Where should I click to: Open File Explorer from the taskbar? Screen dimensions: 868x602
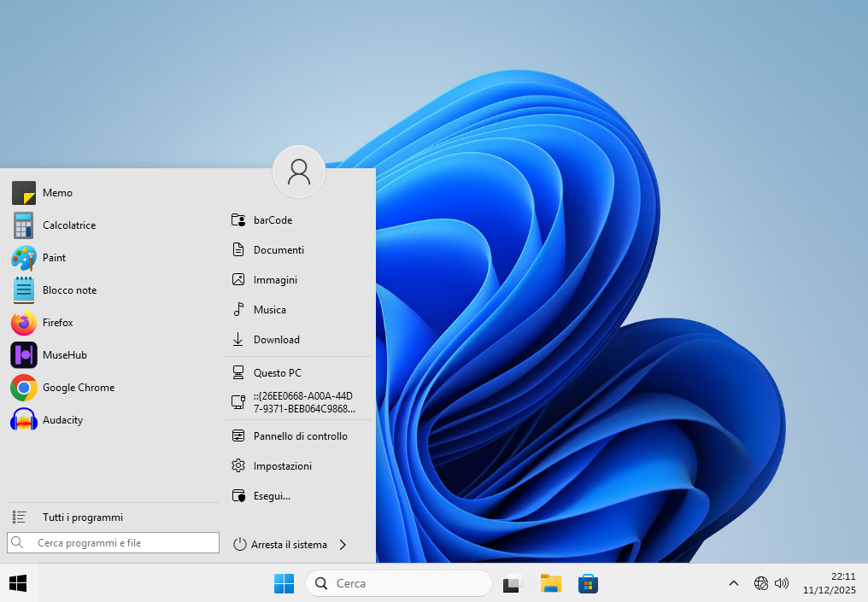pyautogui.click(x=551, y=583)
